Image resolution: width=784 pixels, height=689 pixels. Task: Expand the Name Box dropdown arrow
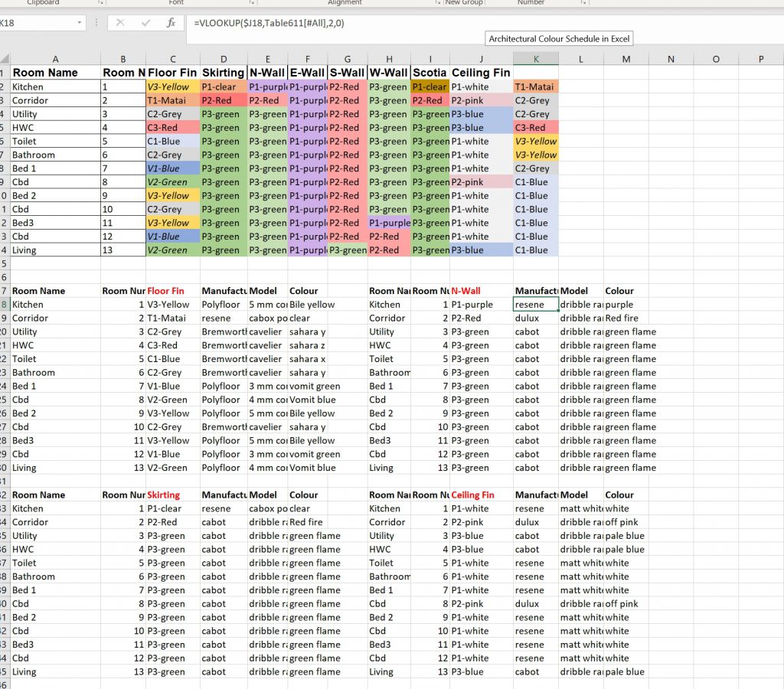(x=80, y=23)
